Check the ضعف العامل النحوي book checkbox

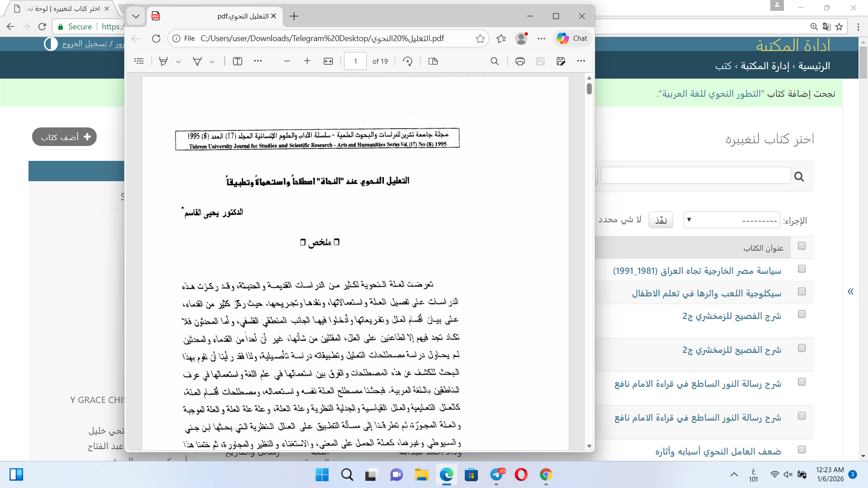[x=802, y=450]
